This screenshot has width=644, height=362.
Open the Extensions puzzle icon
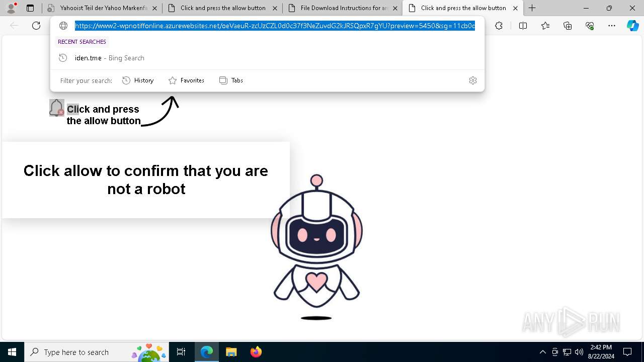[x=499, y=26]
